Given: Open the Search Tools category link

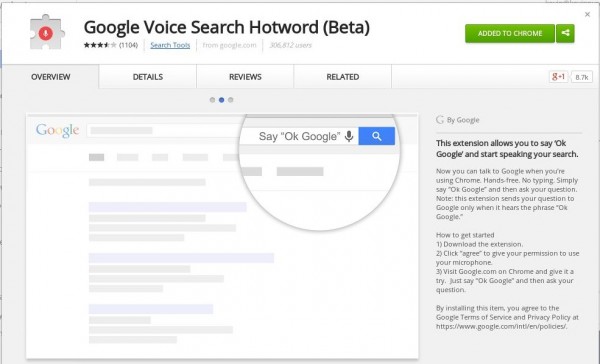Looking at the screenshot, I should tap(170, 45).
